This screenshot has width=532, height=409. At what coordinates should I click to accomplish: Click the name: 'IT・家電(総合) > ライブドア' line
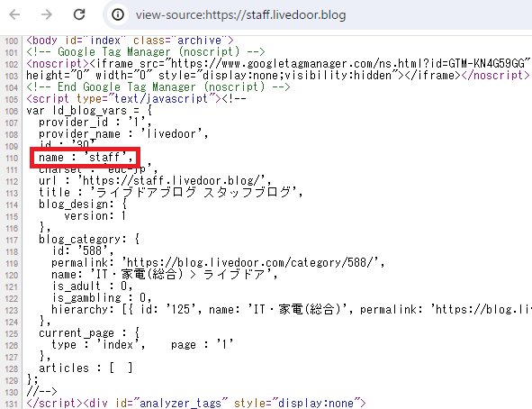(165, 274)
